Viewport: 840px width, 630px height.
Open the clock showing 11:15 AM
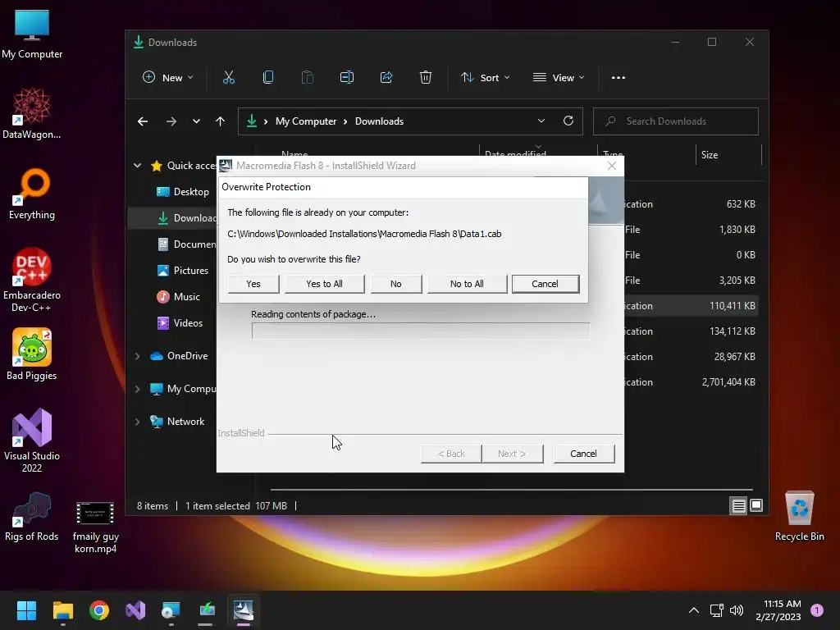[x=778, y=610]
